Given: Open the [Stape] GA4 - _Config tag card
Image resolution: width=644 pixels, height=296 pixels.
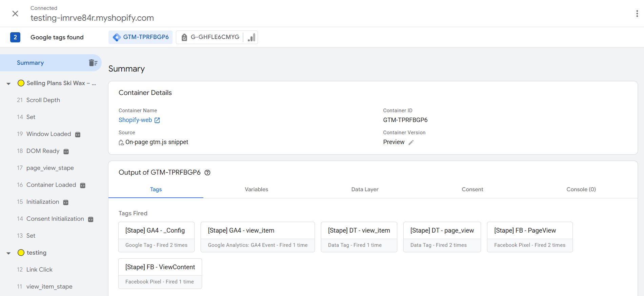Looking at the screenshot, I should pyautogui.click(x=156, y=237).
